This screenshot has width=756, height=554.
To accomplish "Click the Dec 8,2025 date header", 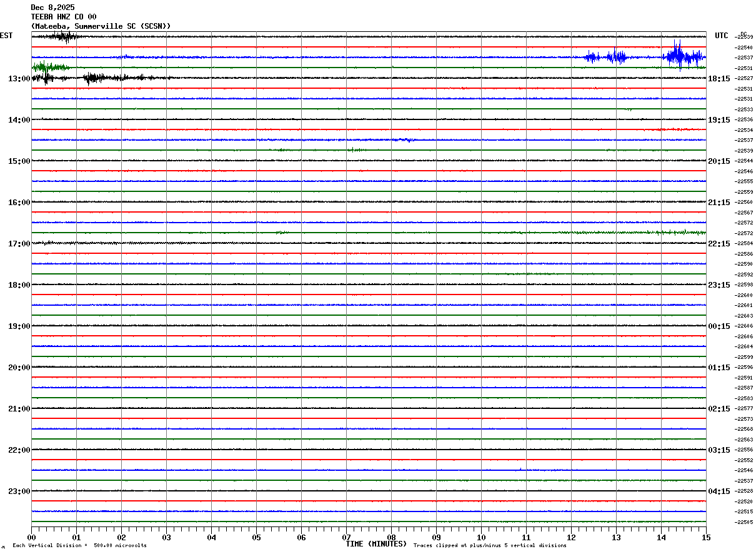I will point(52,8).
